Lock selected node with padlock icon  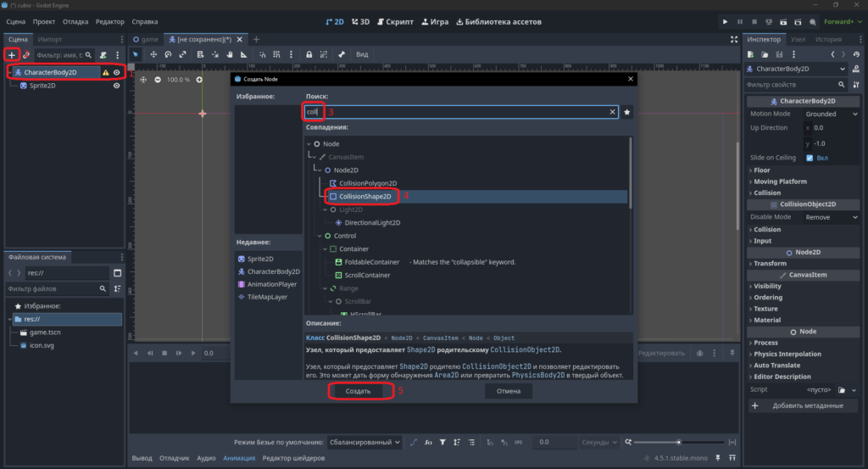309,54
